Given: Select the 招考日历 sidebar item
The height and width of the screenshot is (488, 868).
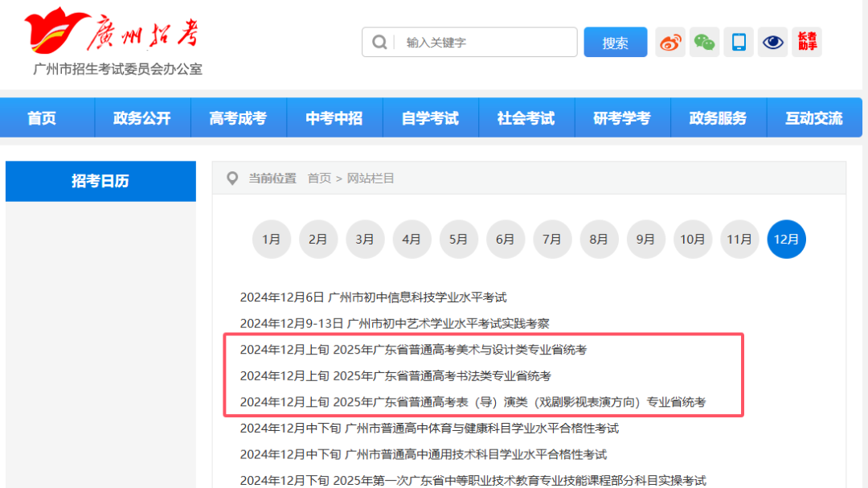Looking at the screenshot, I should [x=100, y=181].
